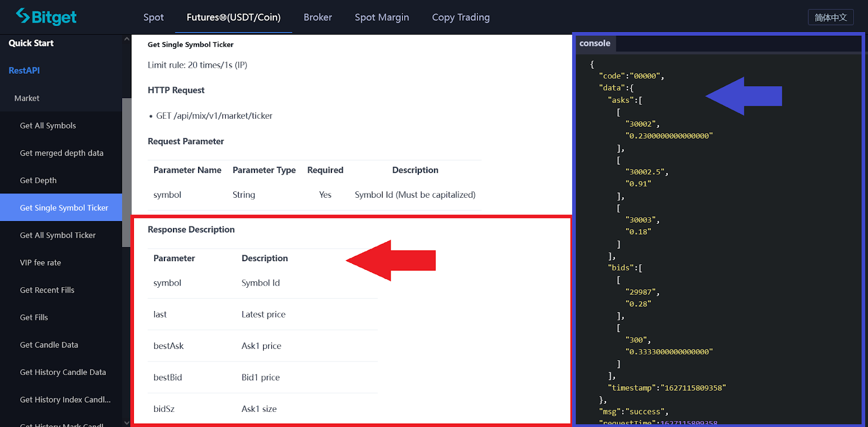This screenshot has width=868, height=427.
Task: Click the bestAsk parameter row
Action: click(x=263, y=346)
